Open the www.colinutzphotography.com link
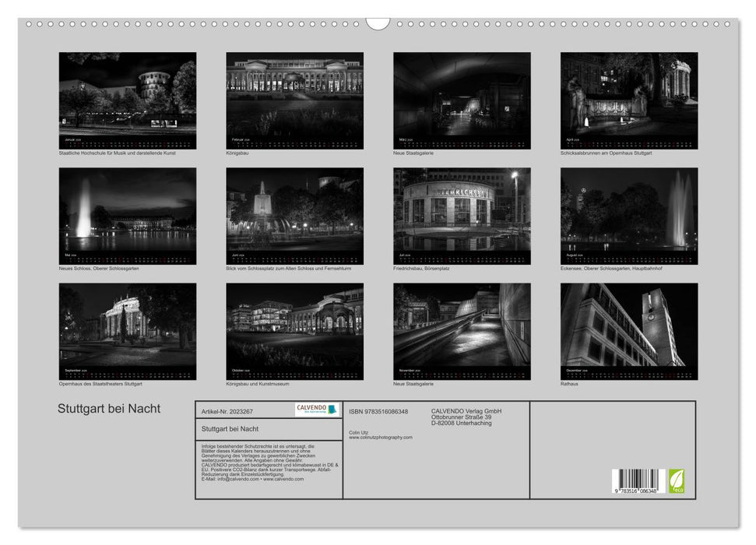The height and width of the screenshot is (545, 756). coord(381,438)
